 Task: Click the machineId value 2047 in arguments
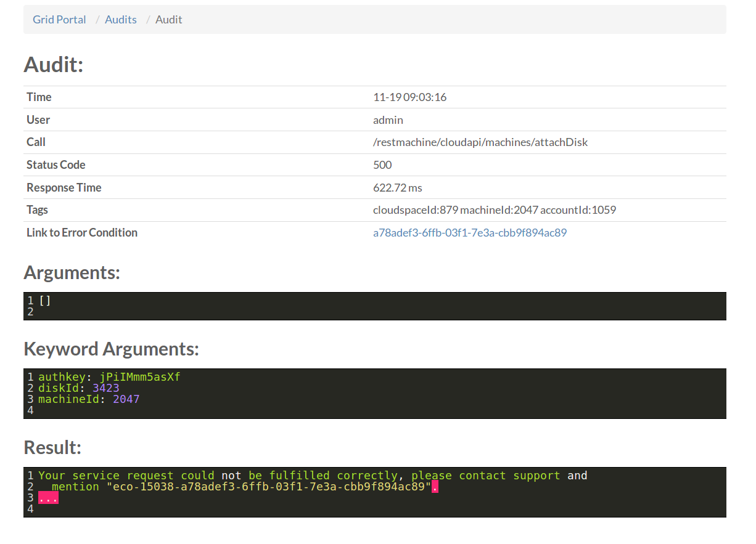(126, 399)
